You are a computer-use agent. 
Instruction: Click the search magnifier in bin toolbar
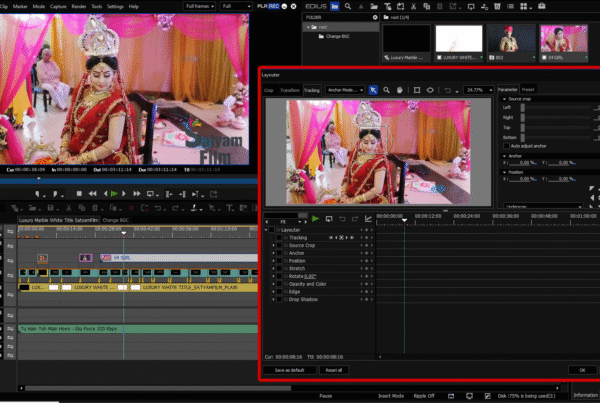pos(348,7)
